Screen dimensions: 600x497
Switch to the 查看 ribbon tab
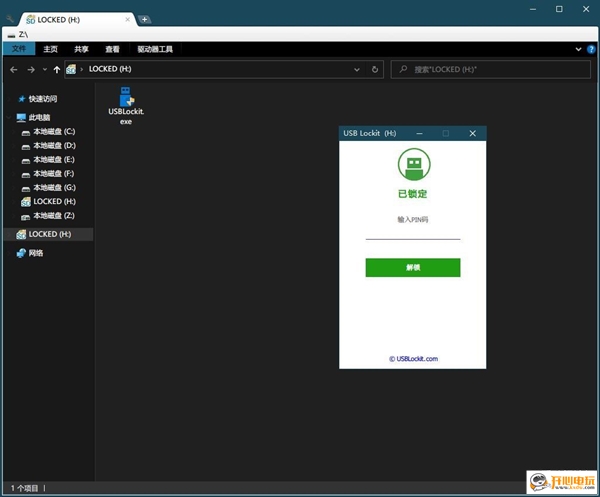click(112, 49)
